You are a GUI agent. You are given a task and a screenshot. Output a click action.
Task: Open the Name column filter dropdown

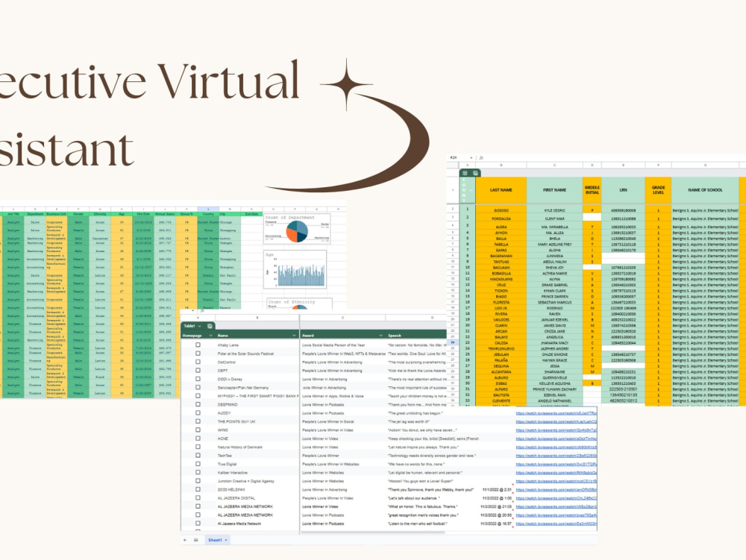pyautogui.click(x=294, y=336)
